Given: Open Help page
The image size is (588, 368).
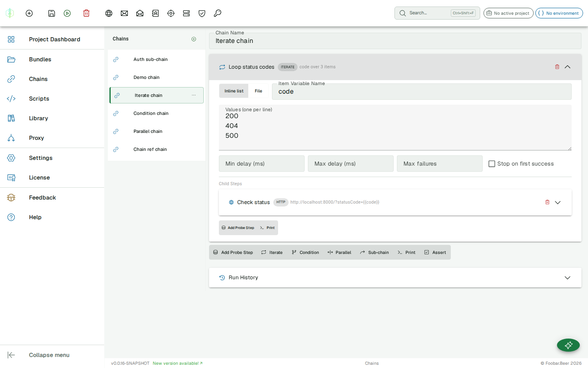Looking at the screenshot, I should pyautogui.click(x=52, y=217).
